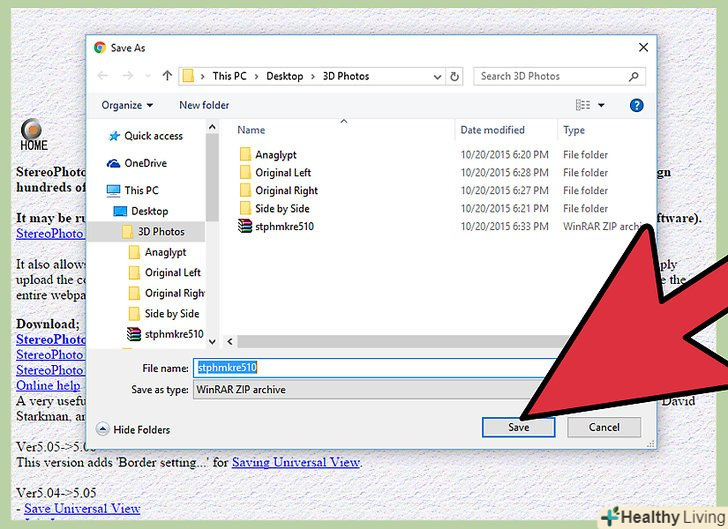Click the Forward navigation arrow
Screen dimensions: 728x529
coord(128,76)
